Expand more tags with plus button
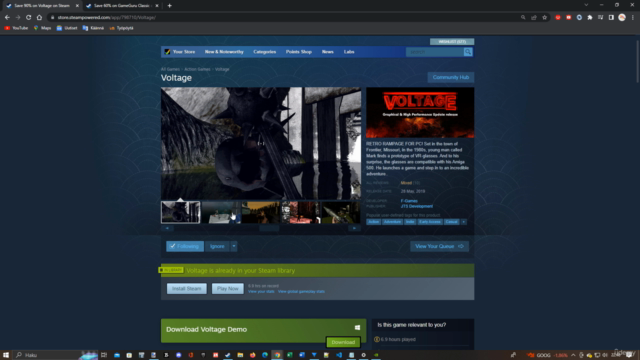 [463, 222]
